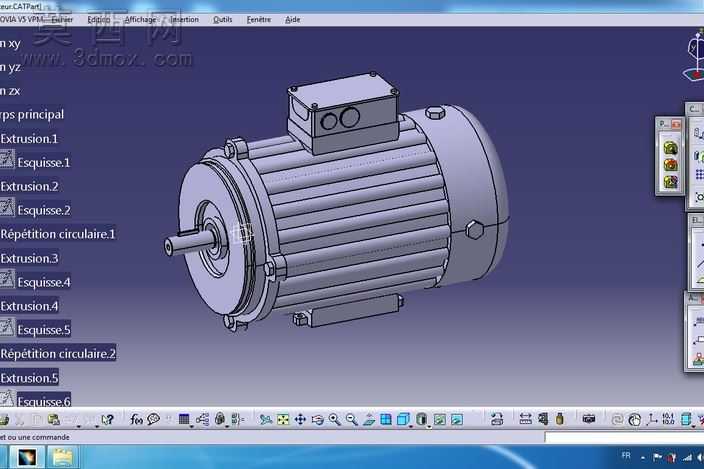Click the branching-nodes tree icon in toolbar
Screen dimensions: 704x469
point(202,420)
